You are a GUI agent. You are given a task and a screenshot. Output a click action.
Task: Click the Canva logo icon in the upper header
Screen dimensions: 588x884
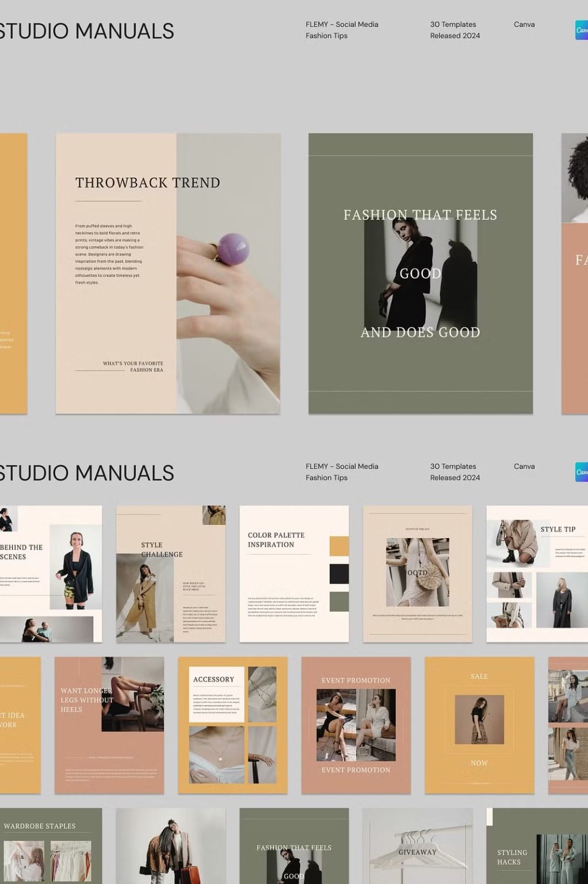coord(582,30)
